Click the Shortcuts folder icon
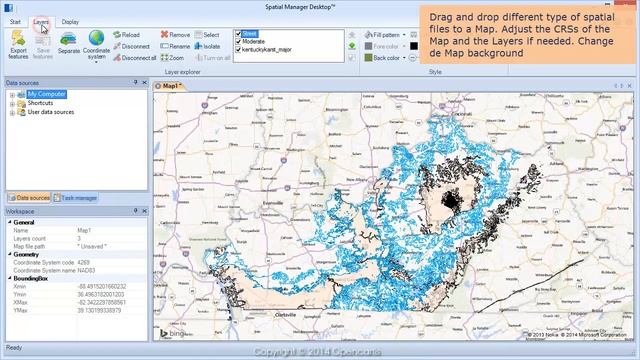The width and height of the screenshot is (640, 360). click(21, 104)
